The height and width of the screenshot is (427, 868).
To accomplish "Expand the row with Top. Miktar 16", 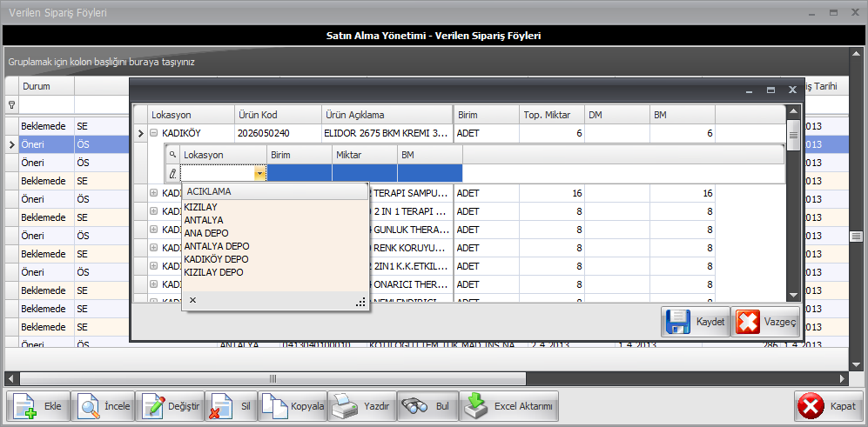I will pos(154,193).
